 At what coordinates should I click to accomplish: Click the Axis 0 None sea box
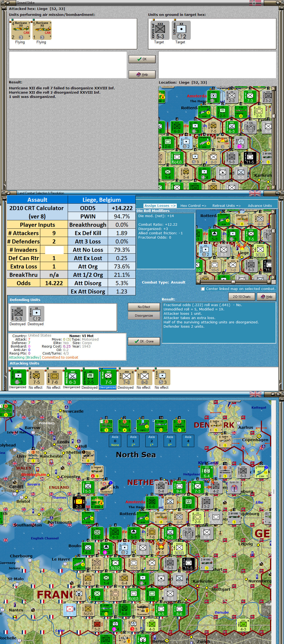115,441
